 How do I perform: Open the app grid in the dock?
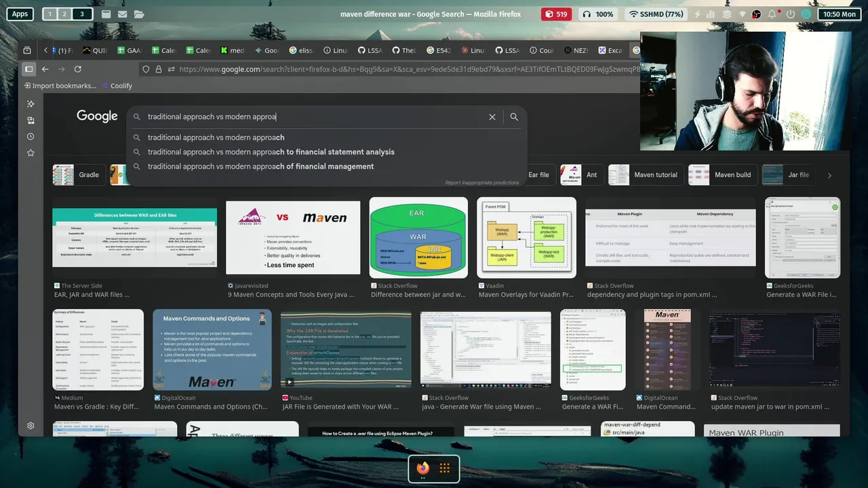[445, 468]
